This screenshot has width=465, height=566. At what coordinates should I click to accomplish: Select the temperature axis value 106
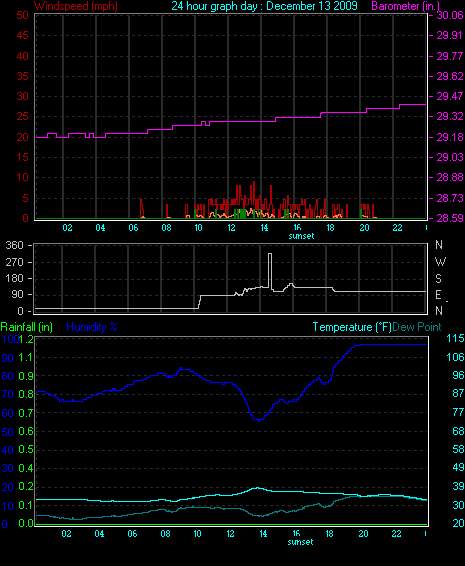coord(456,357)
